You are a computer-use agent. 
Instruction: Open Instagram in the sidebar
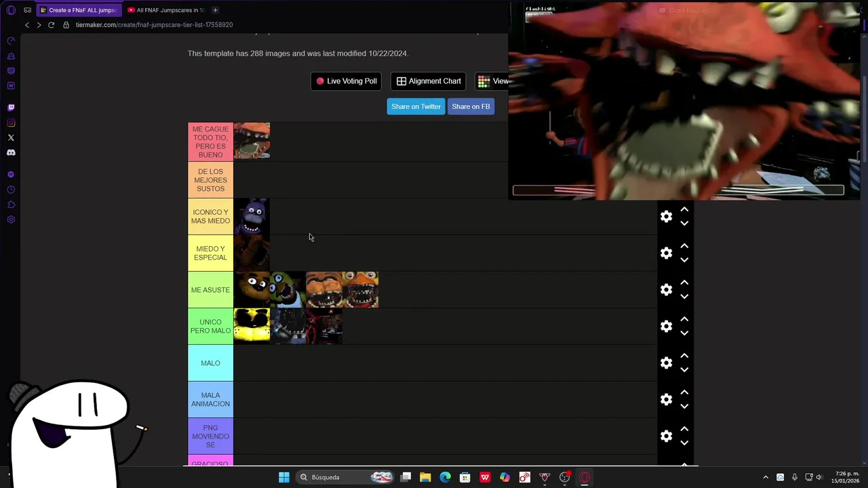click(11, 123)
